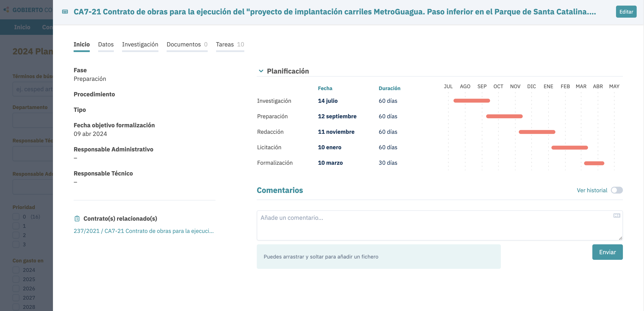
Task: Check the 2027 spending year checkbox
Action: (x=16, y=298)
